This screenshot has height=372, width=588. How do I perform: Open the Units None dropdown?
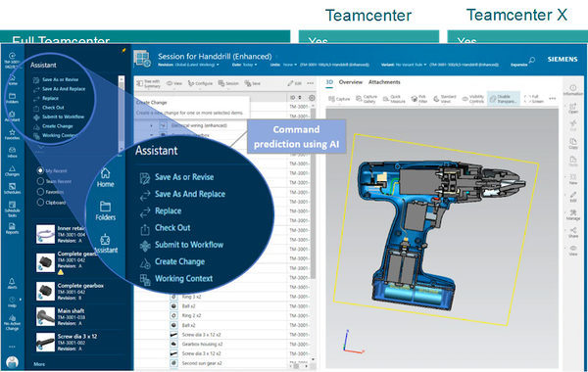pyautogui.click(x=284, y=65)
